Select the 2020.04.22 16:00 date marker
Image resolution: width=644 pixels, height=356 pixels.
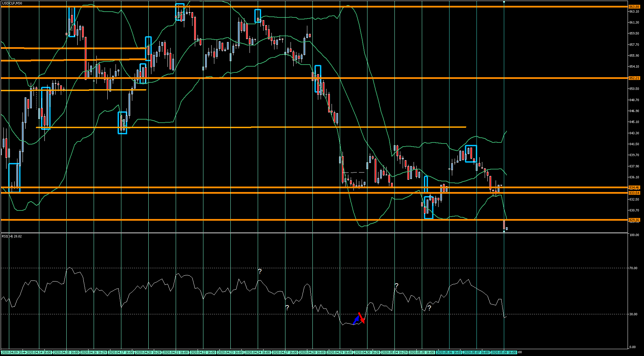pyautogui.click(x=203, y=352)
